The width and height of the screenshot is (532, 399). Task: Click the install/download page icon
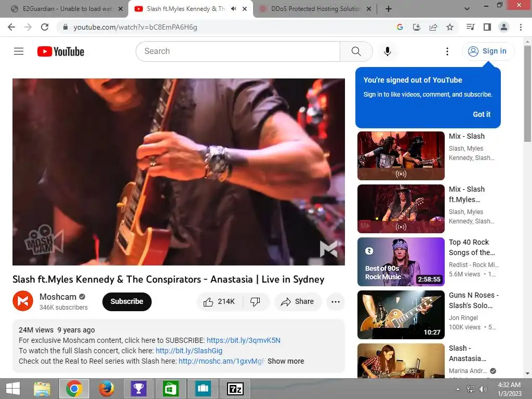click(416, 27)
